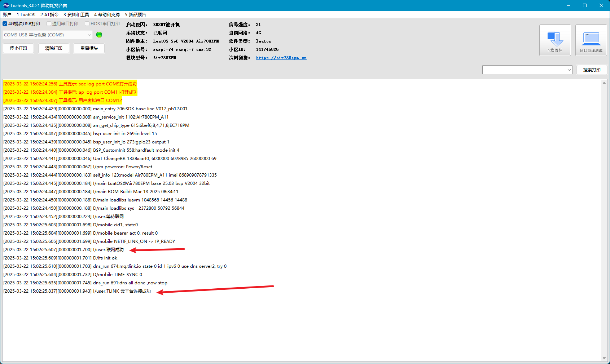Open the 3 资料和工具 menu
Screen dimensions: 610x364
(x=76, y=15)
